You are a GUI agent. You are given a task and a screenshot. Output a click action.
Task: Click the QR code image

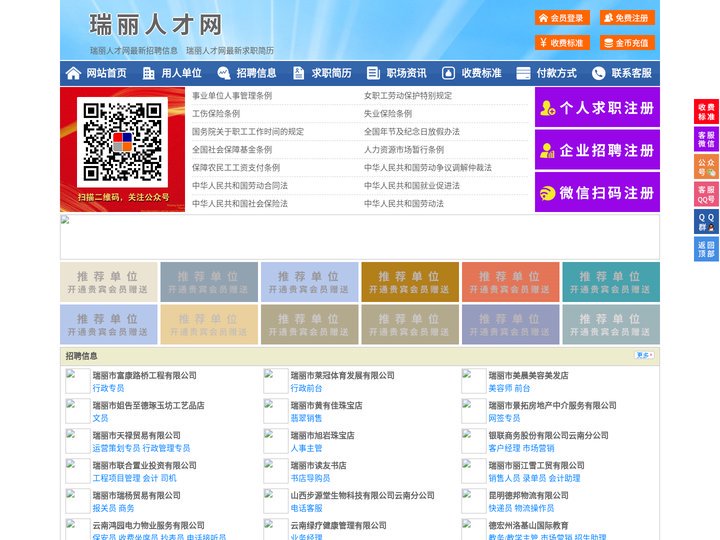[122, 142]
